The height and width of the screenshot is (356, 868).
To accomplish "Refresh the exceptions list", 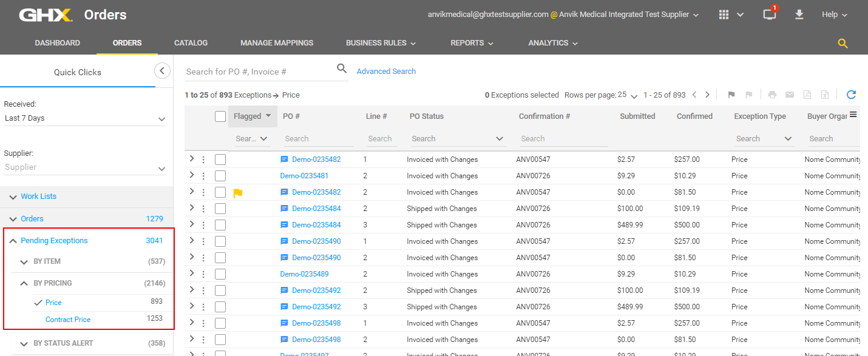I will point(851,95).
